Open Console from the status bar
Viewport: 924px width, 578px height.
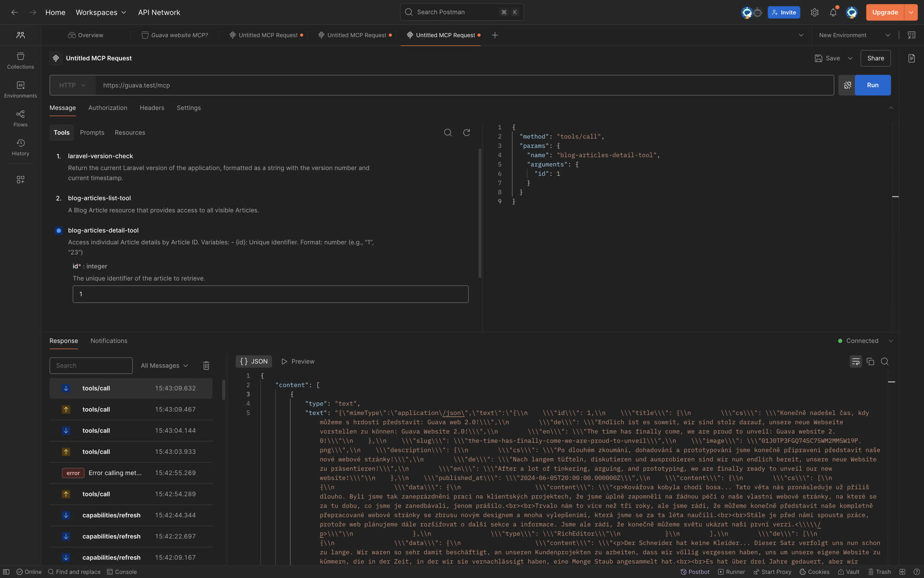tap(122, 572)
